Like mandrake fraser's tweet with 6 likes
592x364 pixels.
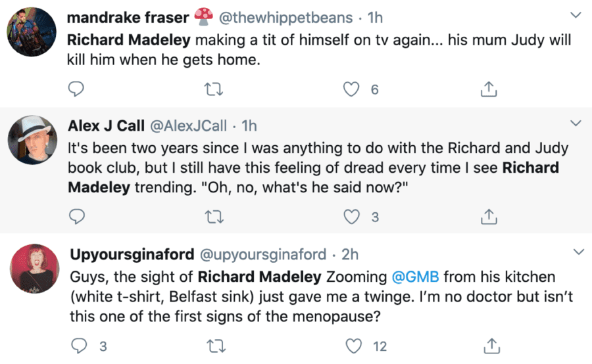(353, 88)
